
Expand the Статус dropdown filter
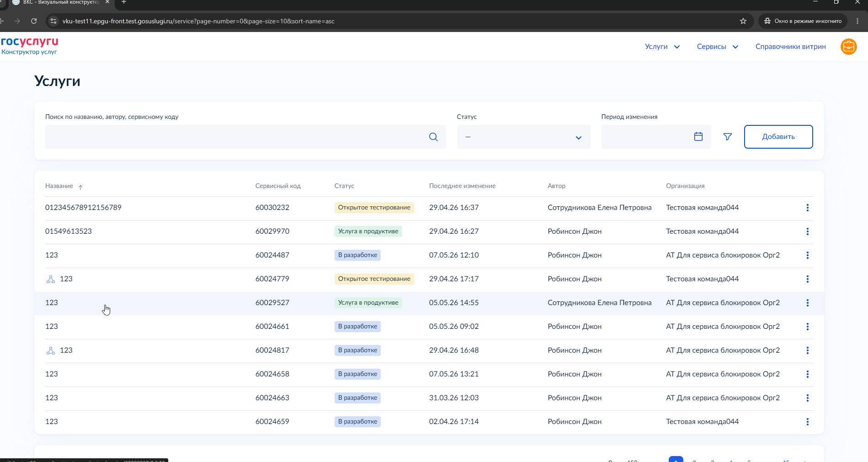(523, 137)
